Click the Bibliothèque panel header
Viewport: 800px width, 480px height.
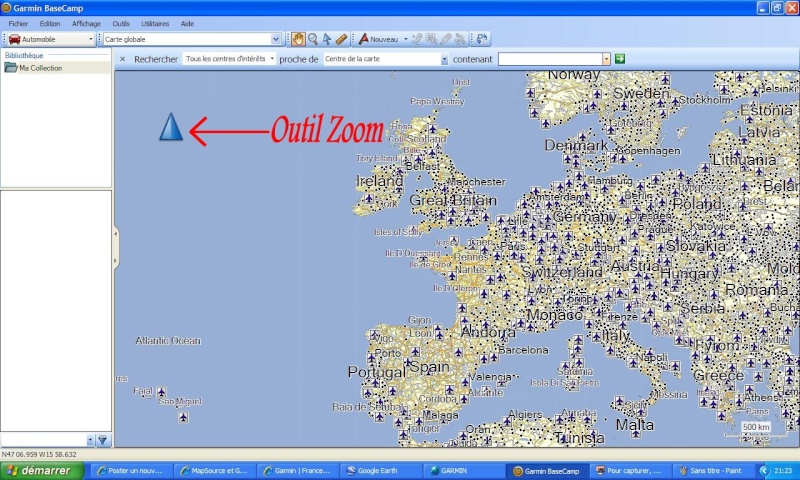[x=24, y=55]
